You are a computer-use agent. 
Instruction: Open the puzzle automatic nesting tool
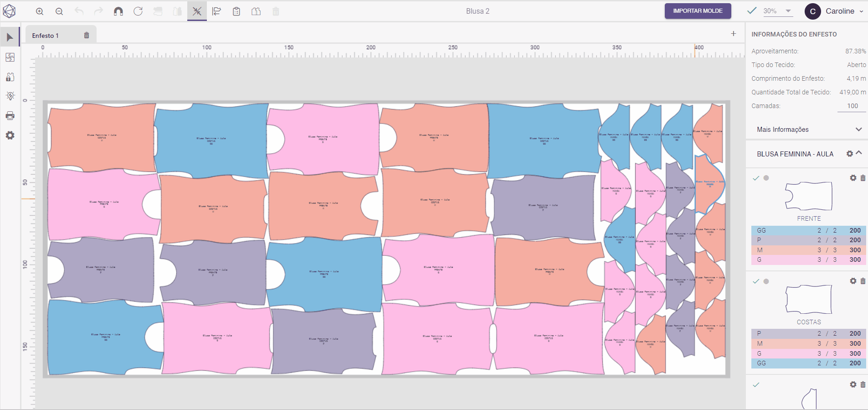(x=10, y=57)
